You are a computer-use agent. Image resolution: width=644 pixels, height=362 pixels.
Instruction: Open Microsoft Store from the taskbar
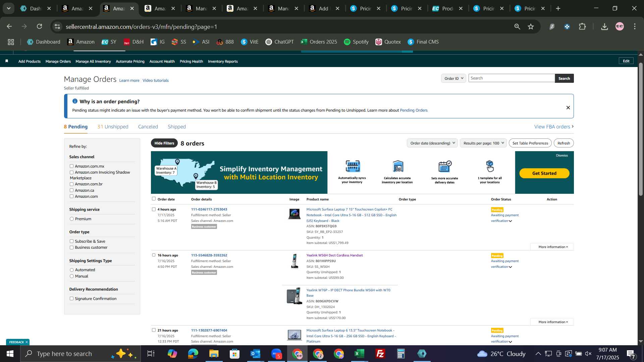tap(234, 354)
